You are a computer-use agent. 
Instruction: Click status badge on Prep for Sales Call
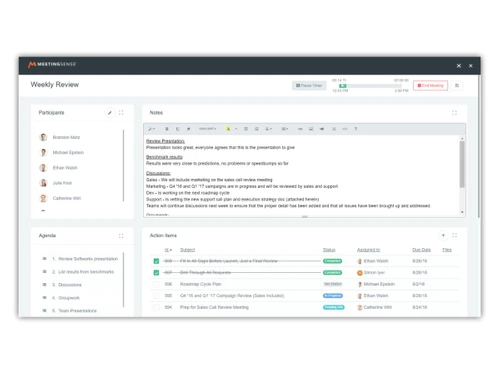point(334,307)
